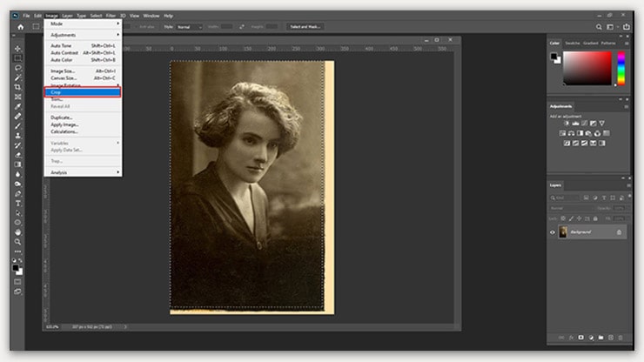Screen dimensions: 644x362
Task: Pick the Crop tool in toolbar
Action: tap(17, 86)
